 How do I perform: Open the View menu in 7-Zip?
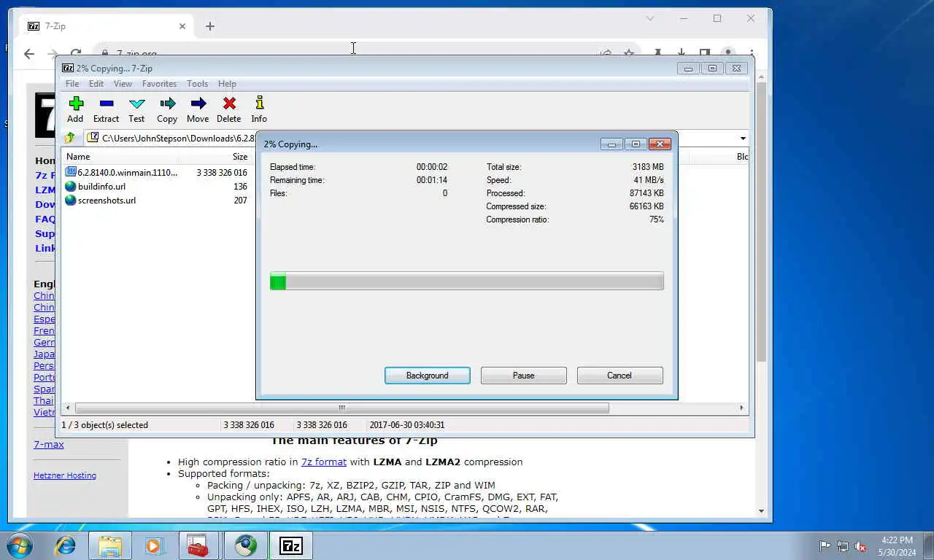pos(123,84)
